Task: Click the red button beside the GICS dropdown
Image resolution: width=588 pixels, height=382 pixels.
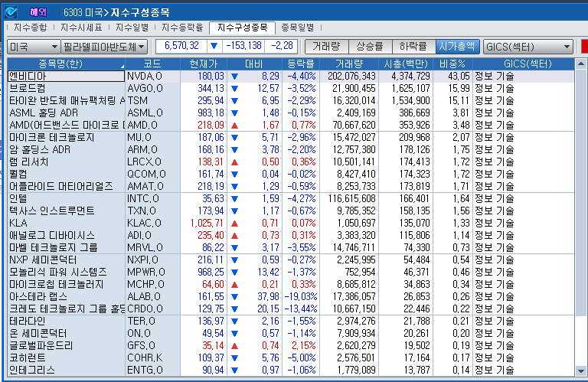Action: click(584, 47)
